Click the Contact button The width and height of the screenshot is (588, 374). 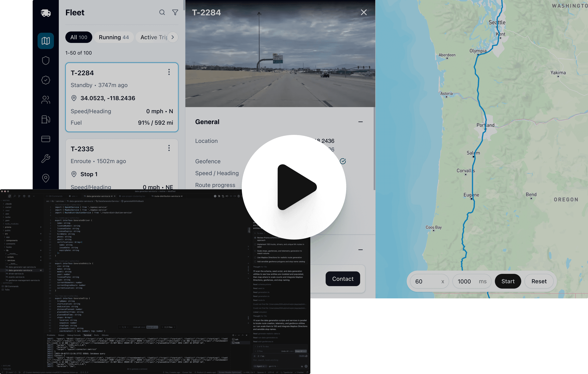[343, 279]
